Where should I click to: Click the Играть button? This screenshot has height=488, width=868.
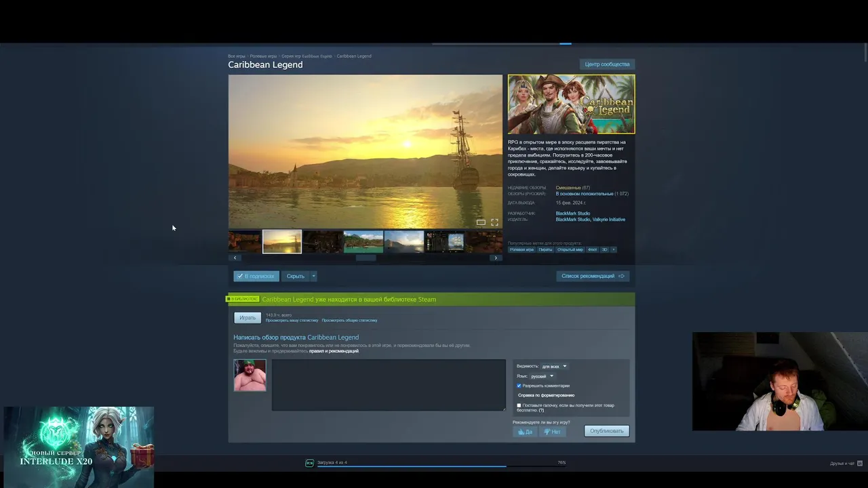coord(248,318)
